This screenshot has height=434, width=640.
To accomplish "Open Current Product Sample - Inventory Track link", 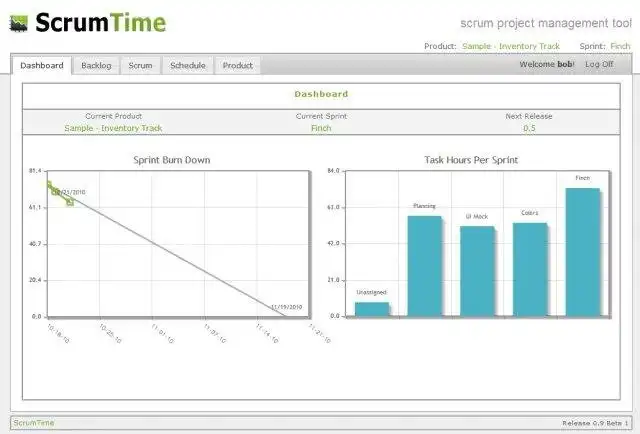I will click(113, 128).
